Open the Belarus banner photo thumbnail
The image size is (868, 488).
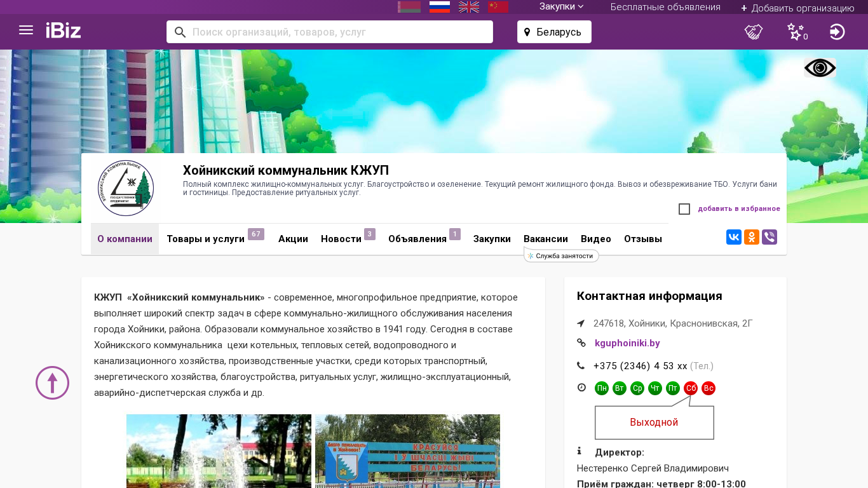point(407,451)
